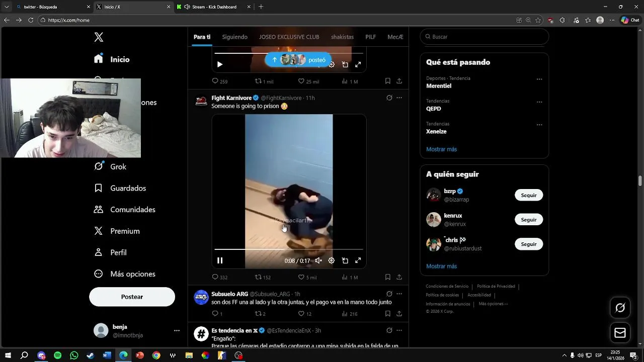
Task: Bookmark the Subsuelo ARG post
Action: point(387,314)
